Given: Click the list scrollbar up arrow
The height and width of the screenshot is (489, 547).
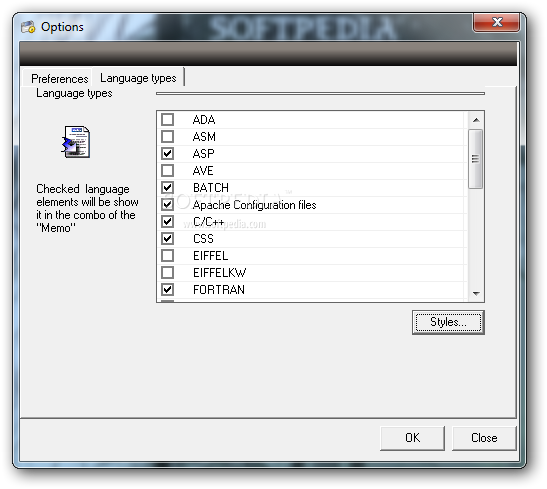Looking at the screenshot, I should 476,120.
